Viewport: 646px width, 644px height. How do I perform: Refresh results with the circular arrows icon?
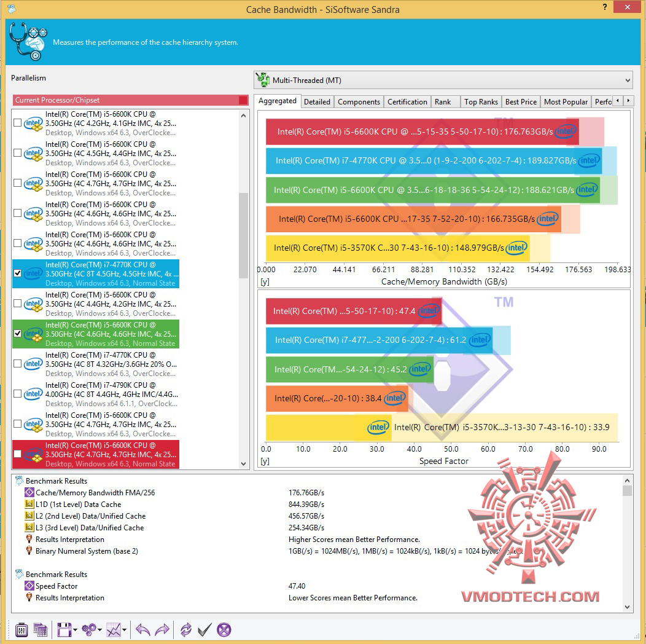[186, 630]
